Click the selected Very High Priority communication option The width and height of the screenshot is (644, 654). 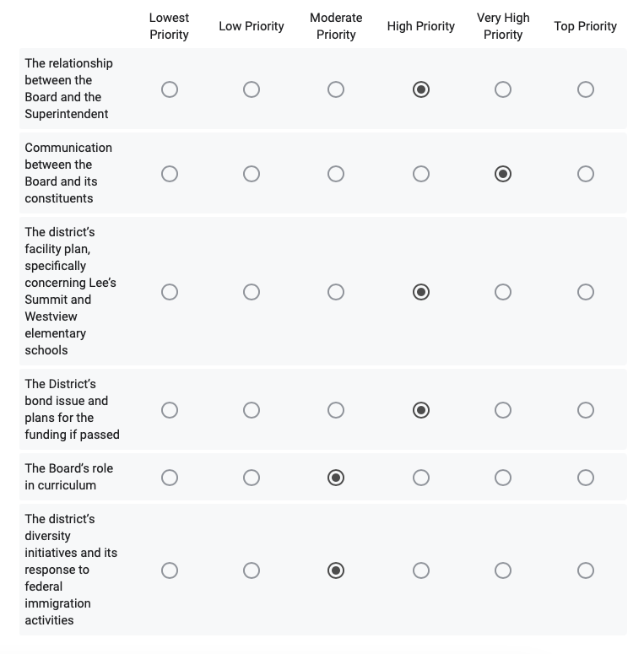click(503, 174)
